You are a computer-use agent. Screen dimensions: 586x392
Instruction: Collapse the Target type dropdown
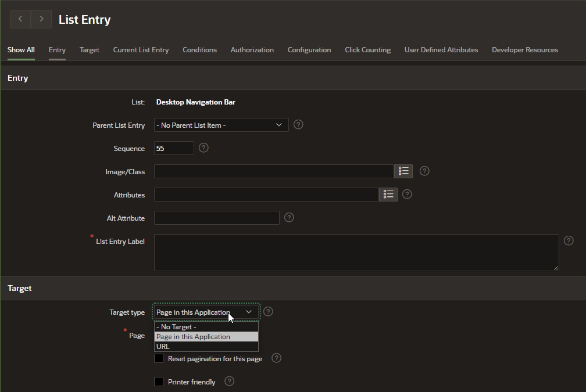[206, 312]
